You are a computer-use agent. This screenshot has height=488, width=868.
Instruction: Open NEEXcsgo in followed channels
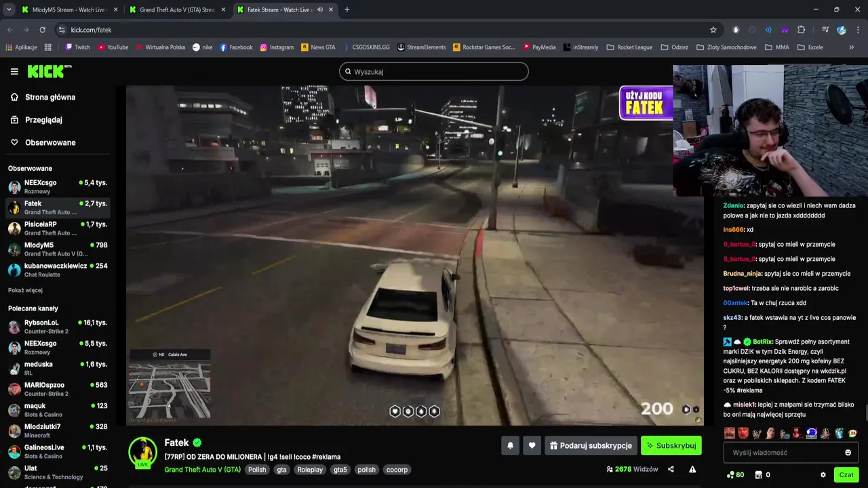(x=58, y=186)
